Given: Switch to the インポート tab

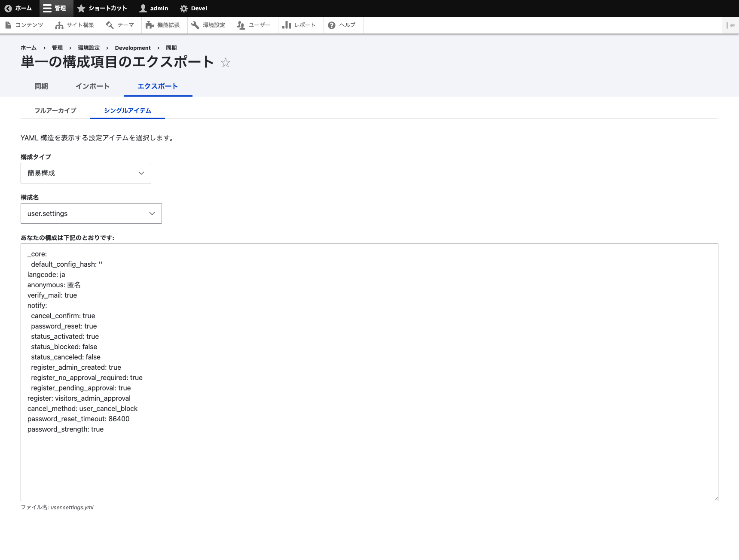Looking at the screenshot, I should (x=92, y=86).
